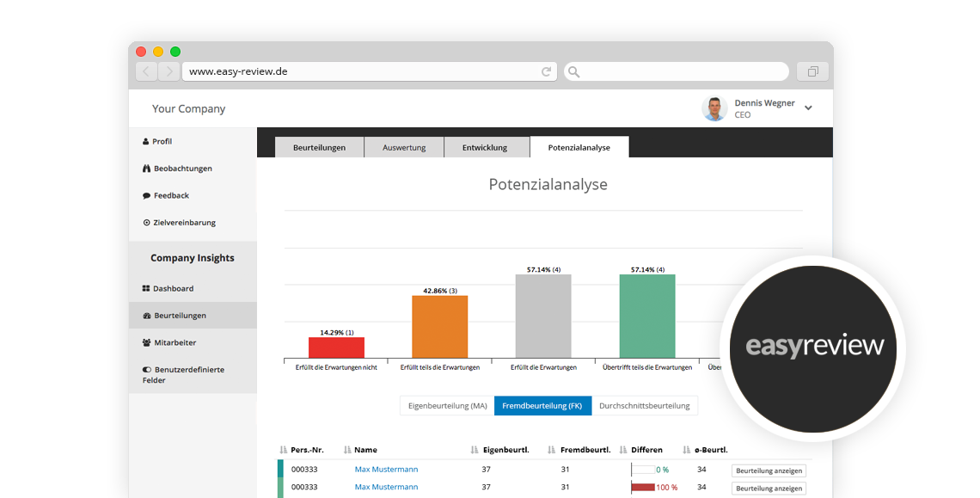Reload the page with refresh icon
The image size is (980, 498).
click(546, 71)
